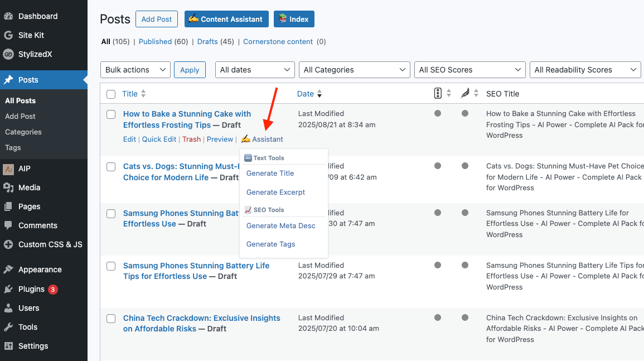Viewport: 644px width, 361px height.
Task: Open Tags in the sidebar submenu
Action: coord(13,148)
